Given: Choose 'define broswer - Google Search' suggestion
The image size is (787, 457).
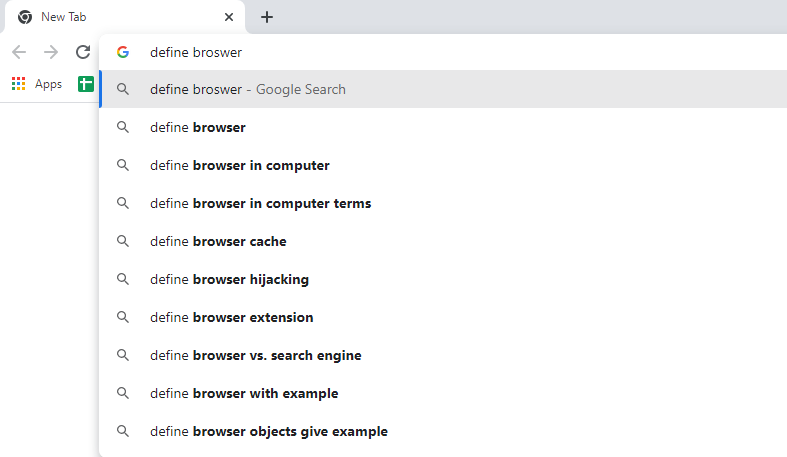Looking at the screenshot, I should 443,89.
